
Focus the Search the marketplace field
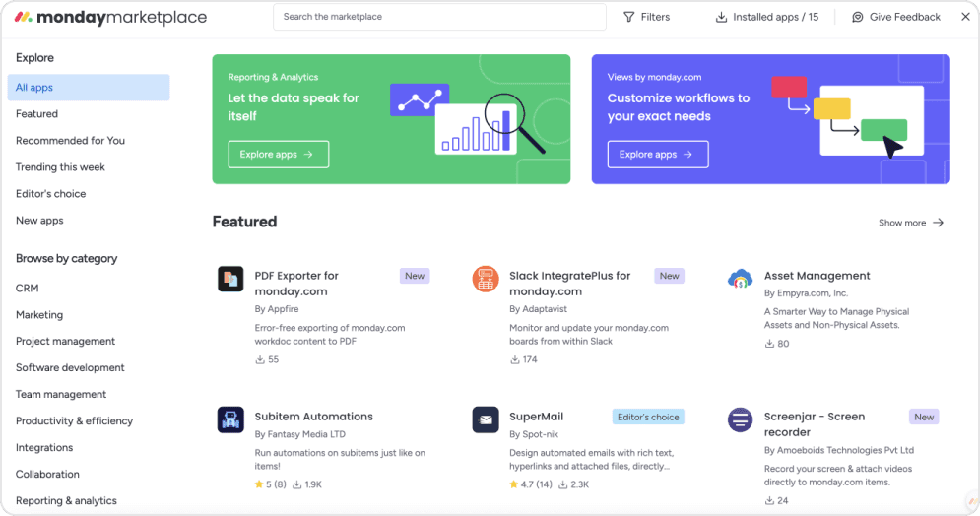pyautogui.click(x=439, y=17)
